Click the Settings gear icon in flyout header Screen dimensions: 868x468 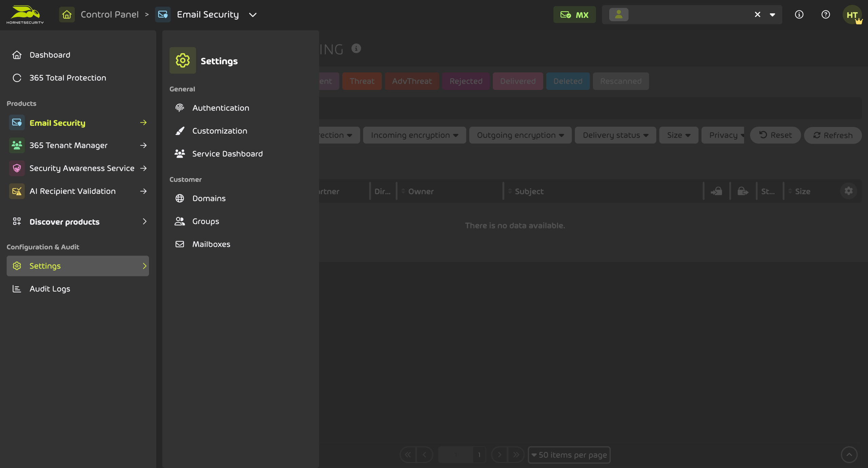(183, 60)
